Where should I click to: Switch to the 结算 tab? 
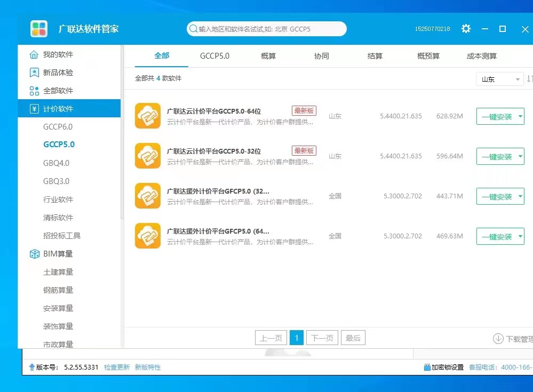click(x=375, y=56)
